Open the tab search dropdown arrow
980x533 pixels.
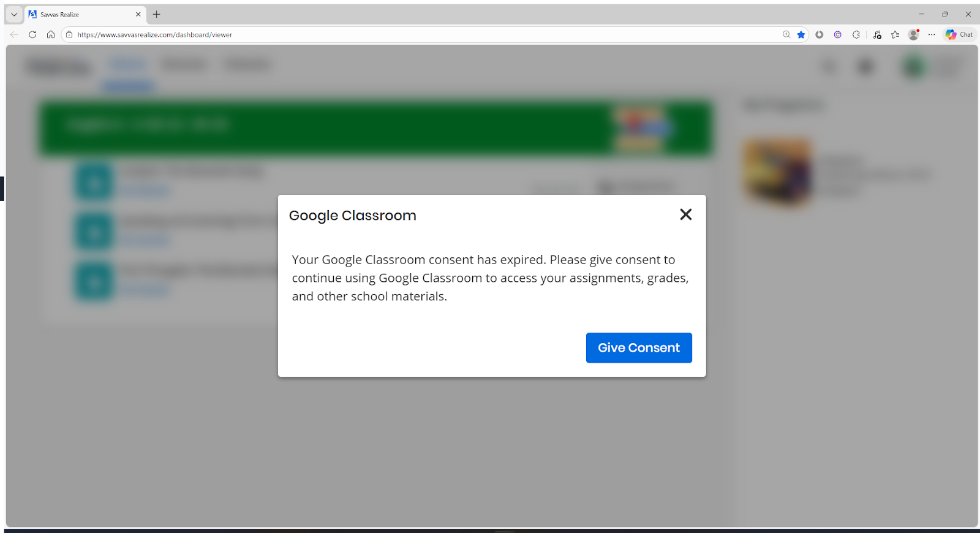(14, 14)
